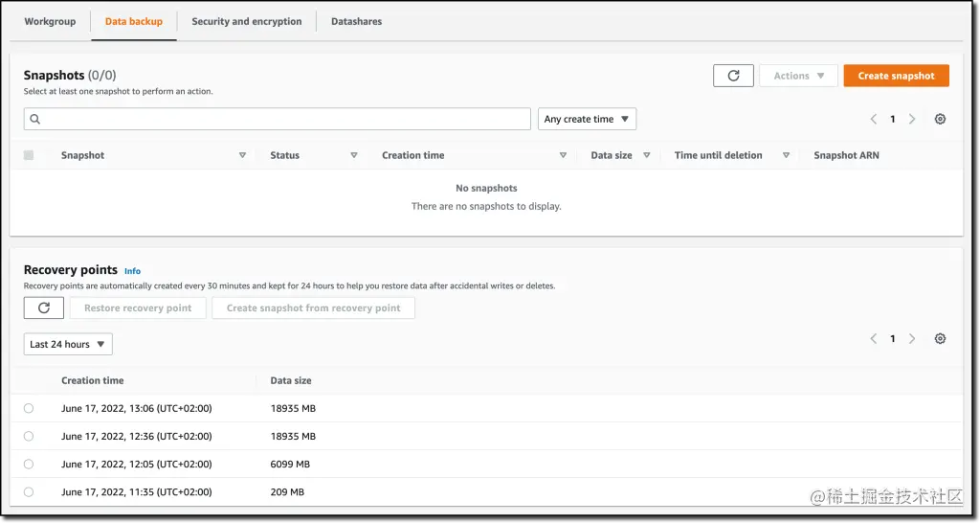Screen dimensions: 980x523
Task: Tick the select-all snapshots checkbox
Action: (29, 155)
